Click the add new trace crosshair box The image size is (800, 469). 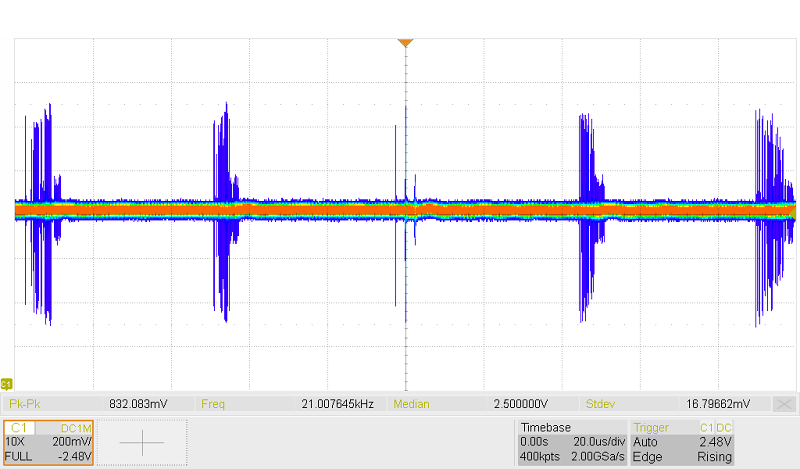(x=145, y=441)
